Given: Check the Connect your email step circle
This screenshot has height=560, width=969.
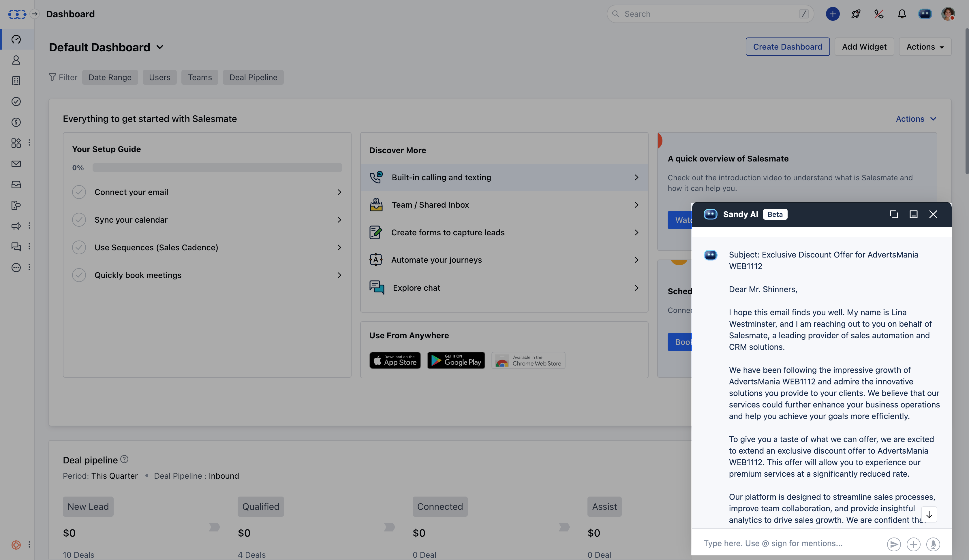Looking at the screenshot, I should point(79,192).
